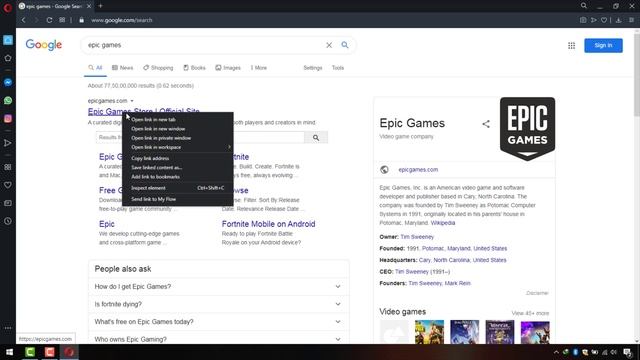This screenshot has height=360, width=640.
Task: Open a new tab with plus button
Action: (100, 6)
